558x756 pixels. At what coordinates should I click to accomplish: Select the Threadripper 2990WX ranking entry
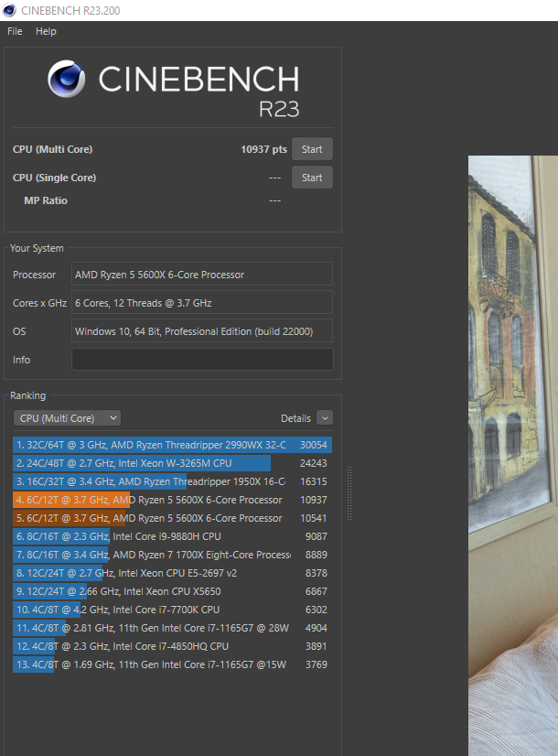click(x=173, y=445)
